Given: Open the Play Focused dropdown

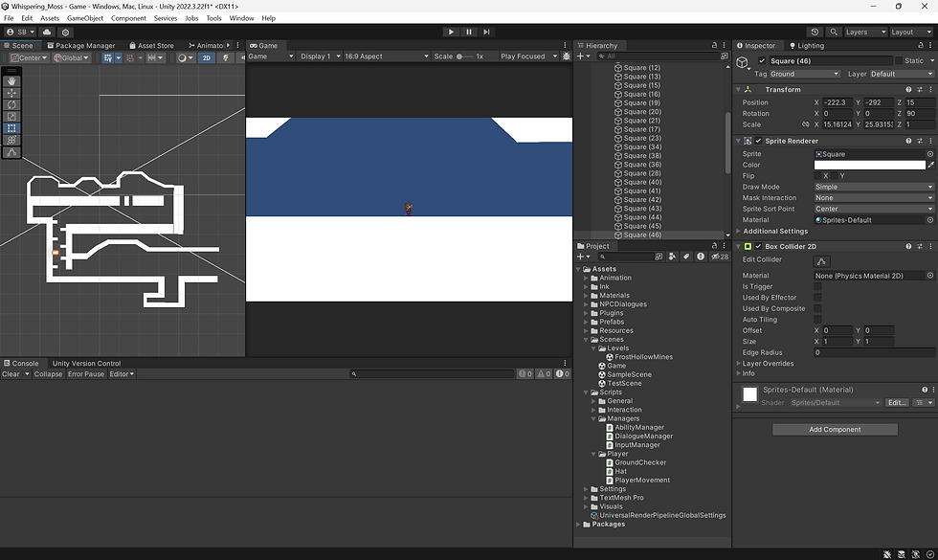Looking at the screenshot, I should [528, 56].
